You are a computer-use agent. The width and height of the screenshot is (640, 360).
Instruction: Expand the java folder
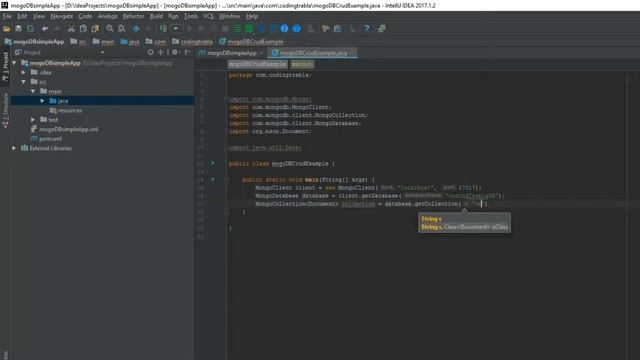tap(42, 100)
